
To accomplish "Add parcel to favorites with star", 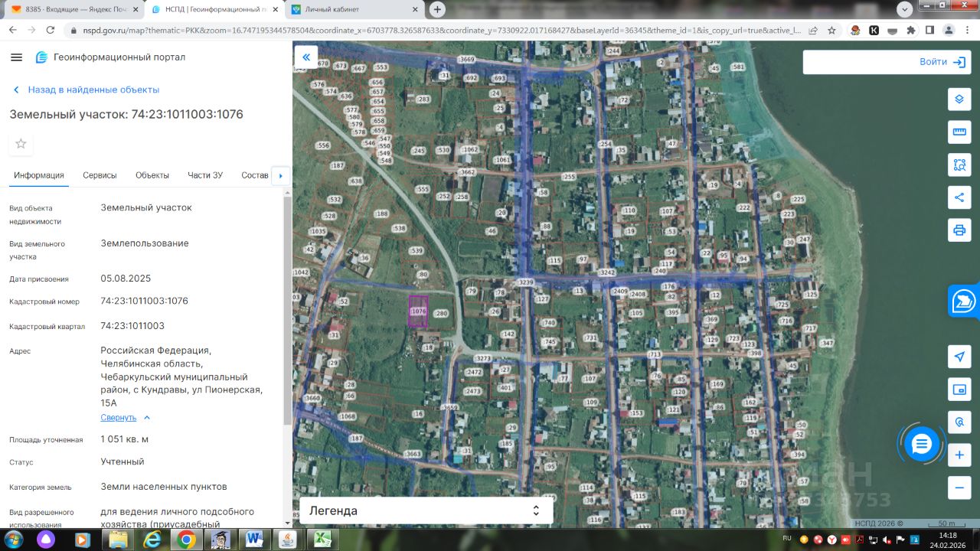I will coord(21,144).
